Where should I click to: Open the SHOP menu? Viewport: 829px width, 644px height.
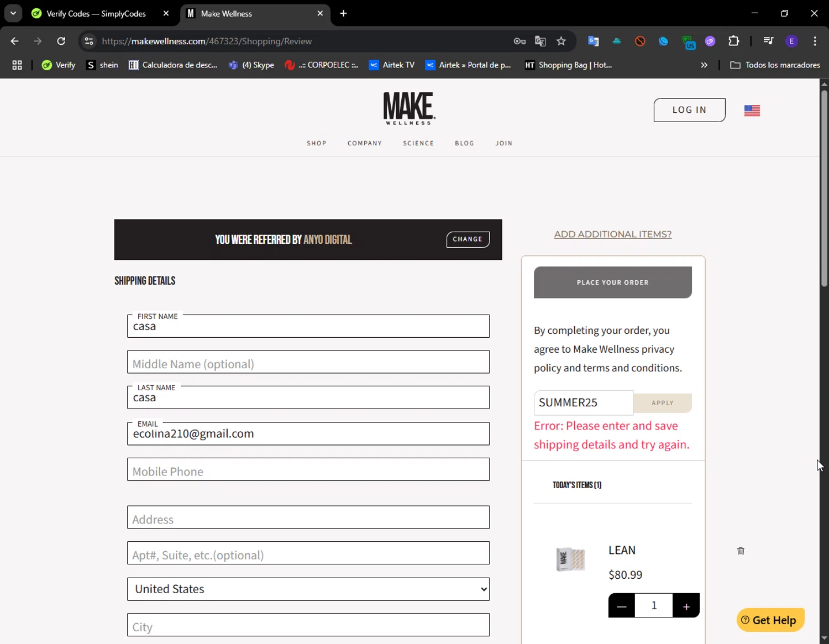(x=317, y=143)
